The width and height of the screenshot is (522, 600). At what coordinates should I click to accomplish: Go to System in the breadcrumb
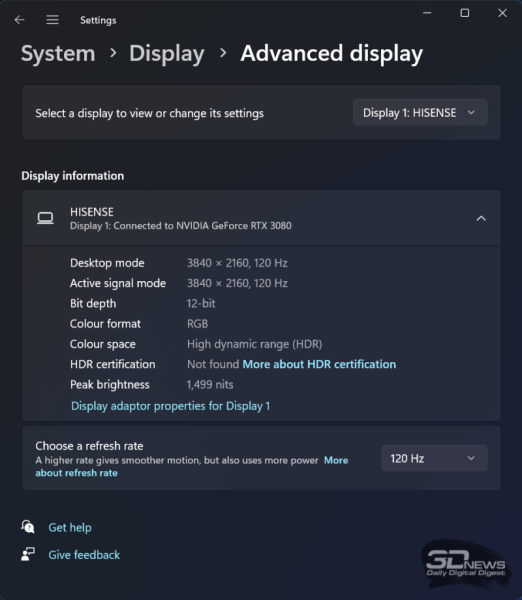58,53
